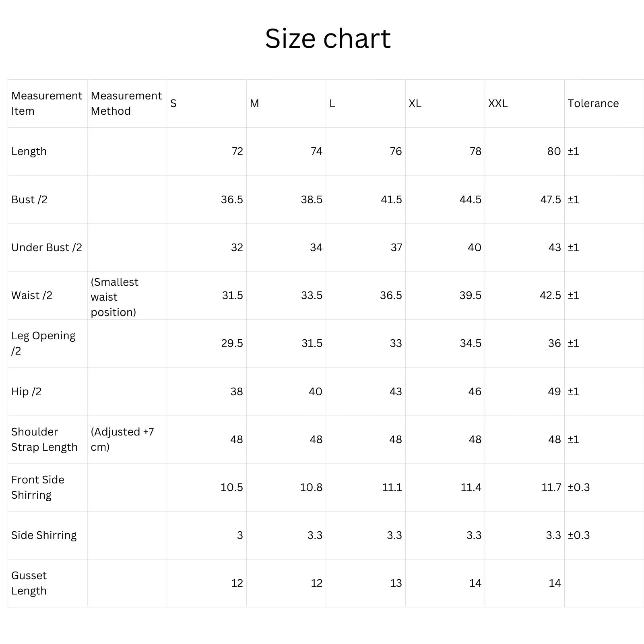The height and width of the screenshot is (644, 644).
Task: Click the Hip /2 value for size L
Action: coord(395,392)
